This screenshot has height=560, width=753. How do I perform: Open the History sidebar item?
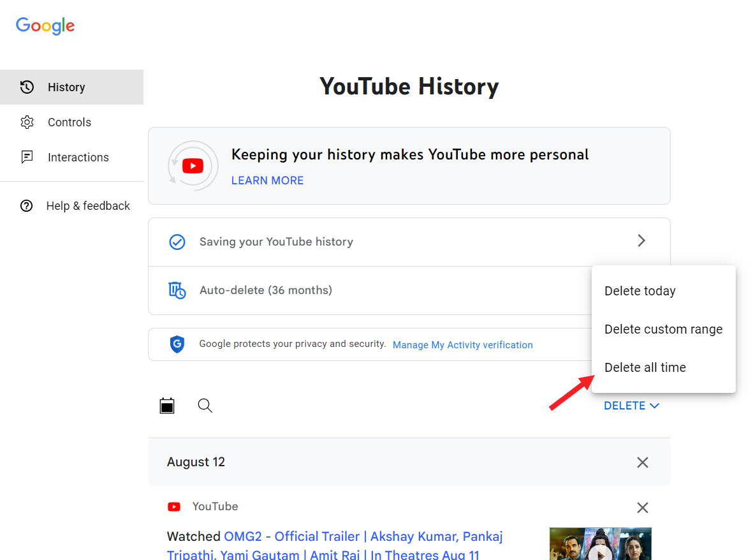tap(71, 87)
